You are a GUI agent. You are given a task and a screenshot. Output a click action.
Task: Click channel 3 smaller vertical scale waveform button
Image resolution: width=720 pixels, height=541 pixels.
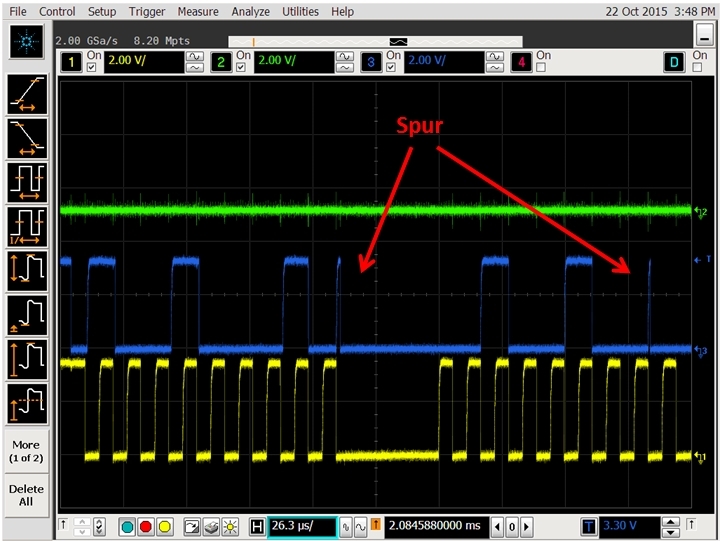coord(495,68)
